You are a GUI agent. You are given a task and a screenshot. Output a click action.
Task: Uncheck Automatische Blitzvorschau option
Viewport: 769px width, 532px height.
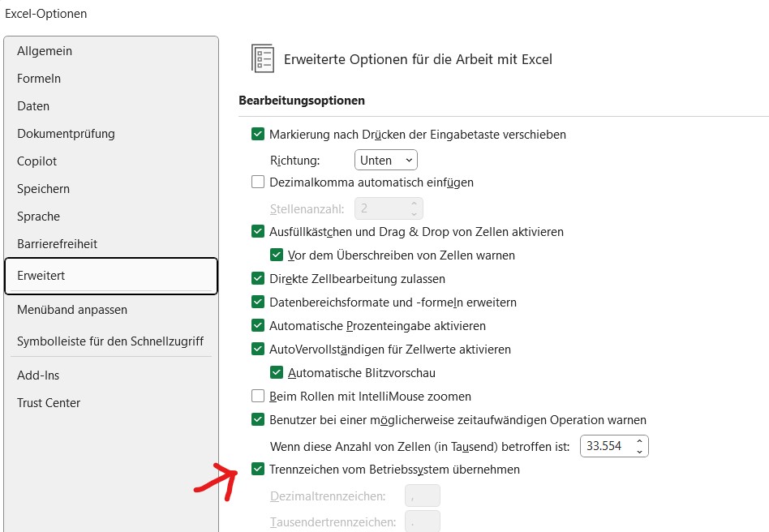[277, 373]
